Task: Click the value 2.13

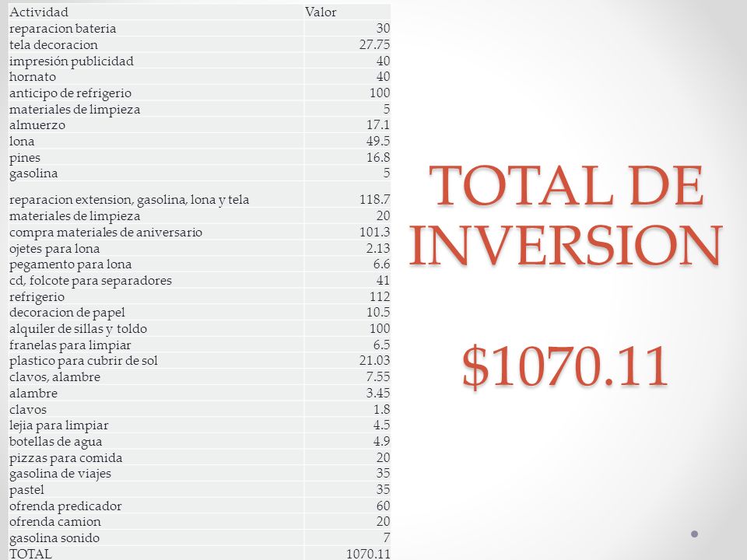Action: 378,248
